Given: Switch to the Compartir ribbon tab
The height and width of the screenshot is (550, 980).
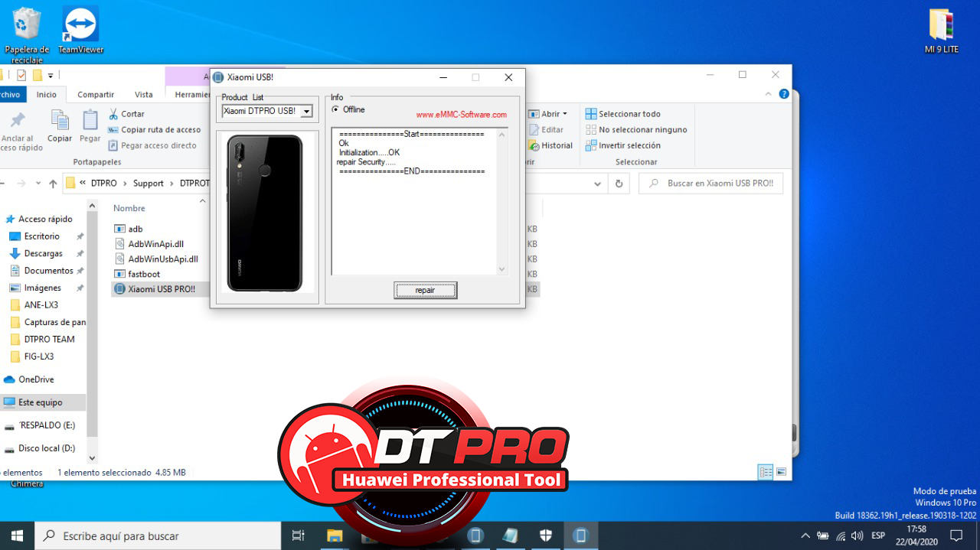Looking at the screenshot, I should click(96, 95).
